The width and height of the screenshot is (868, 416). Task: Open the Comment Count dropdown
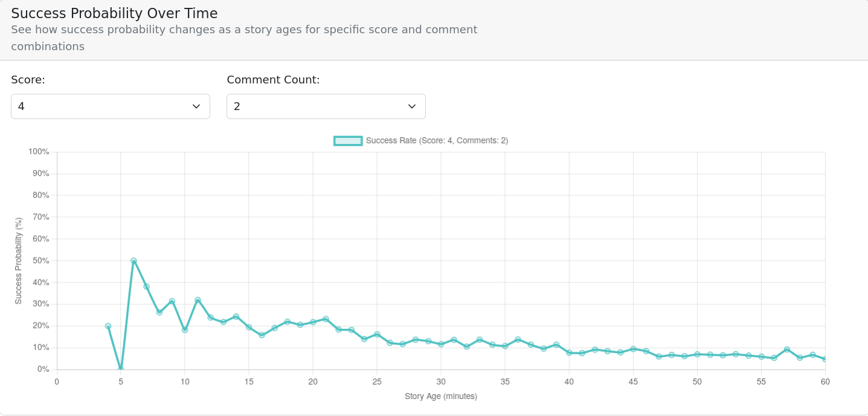(326, 106)
